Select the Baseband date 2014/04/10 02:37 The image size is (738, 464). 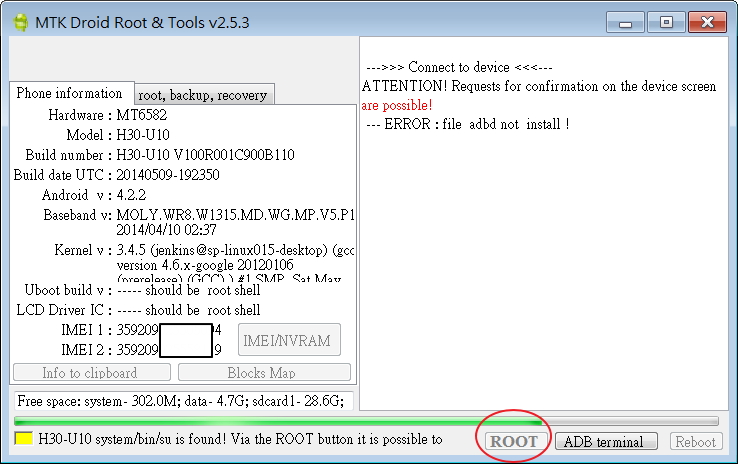[166, 230]
